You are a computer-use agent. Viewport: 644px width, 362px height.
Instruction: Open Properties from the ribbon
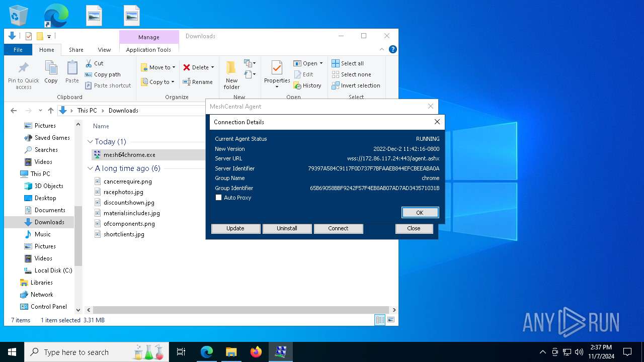tap(277, 74)
